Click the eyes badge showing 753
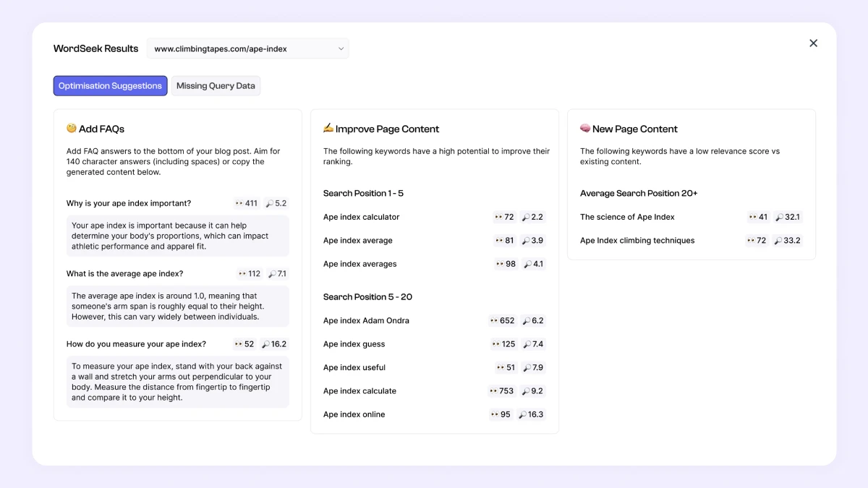Viewport: 868px width, 488px height. tap(502, 391)
